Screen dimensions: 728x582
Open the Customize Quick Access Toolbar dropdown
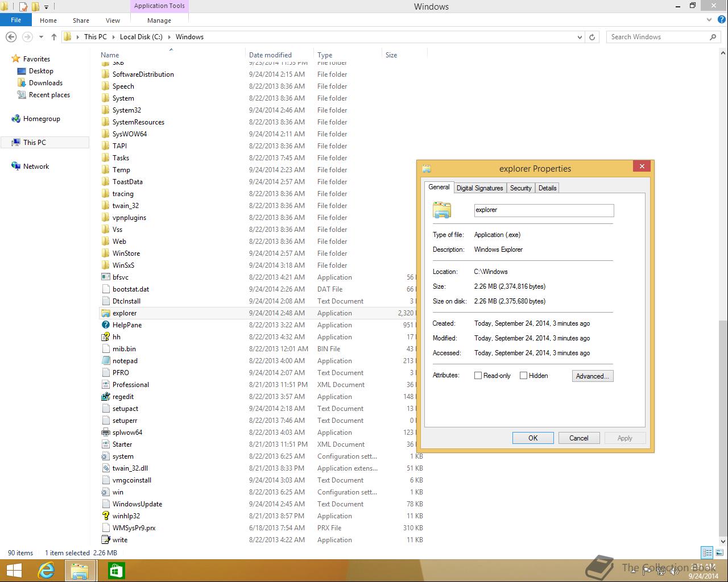pyautogui.click(x=47, y=7)
